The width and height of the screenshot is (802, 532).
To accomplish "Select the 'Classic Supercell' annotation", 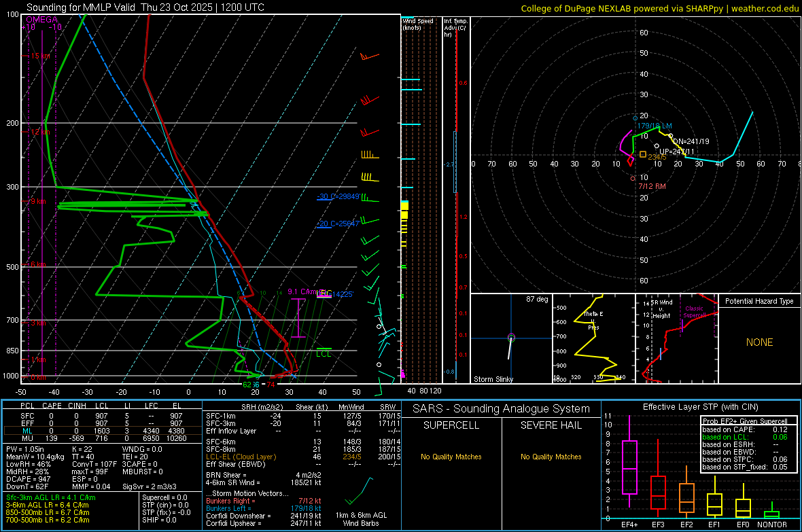I will pos(694,312).
